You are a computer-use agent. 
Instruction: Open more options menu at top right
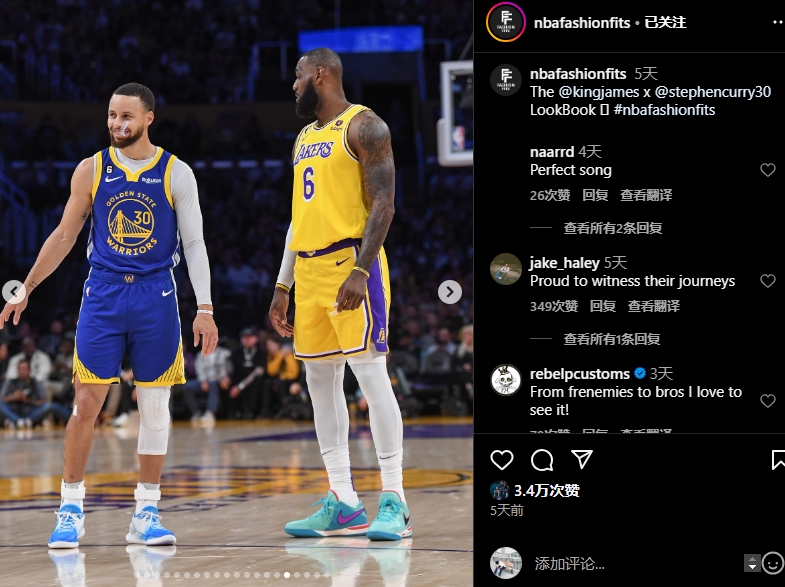(778, 23)
